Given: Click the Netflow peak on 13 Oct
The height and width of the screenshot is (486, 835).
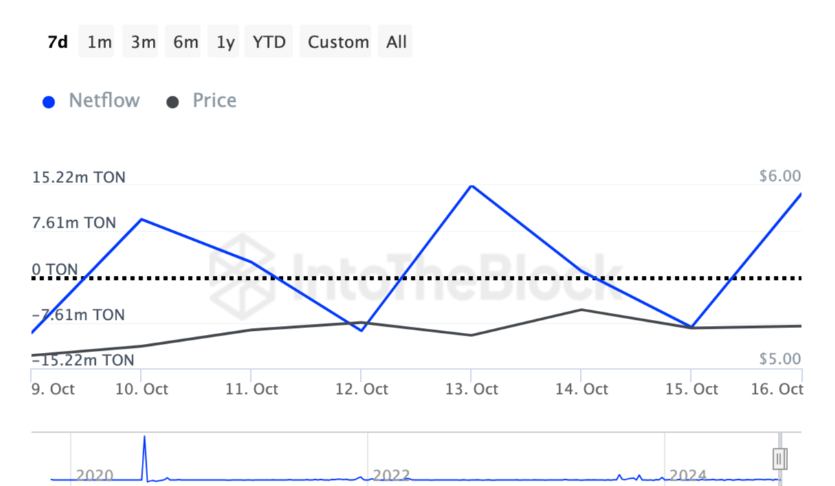Looking at the screenshot, I should pos(471,186).
